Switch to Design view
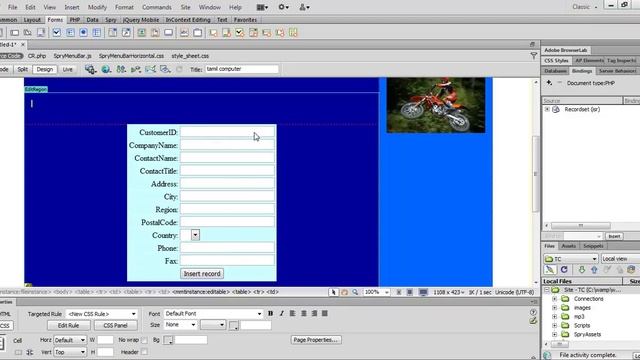Image resolution: width=640 pixels, height=360 pixels. pos(45,69)
